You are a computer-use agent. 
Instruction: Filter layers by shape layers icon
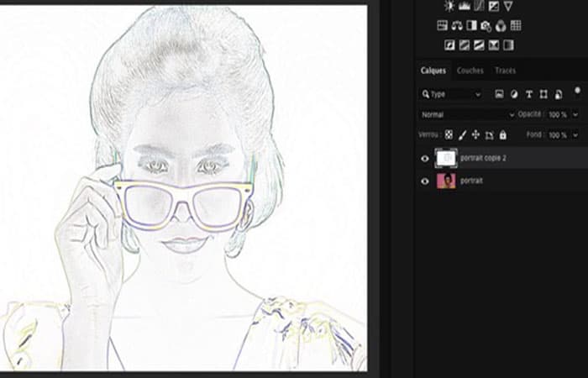click(x=543, y=94)
